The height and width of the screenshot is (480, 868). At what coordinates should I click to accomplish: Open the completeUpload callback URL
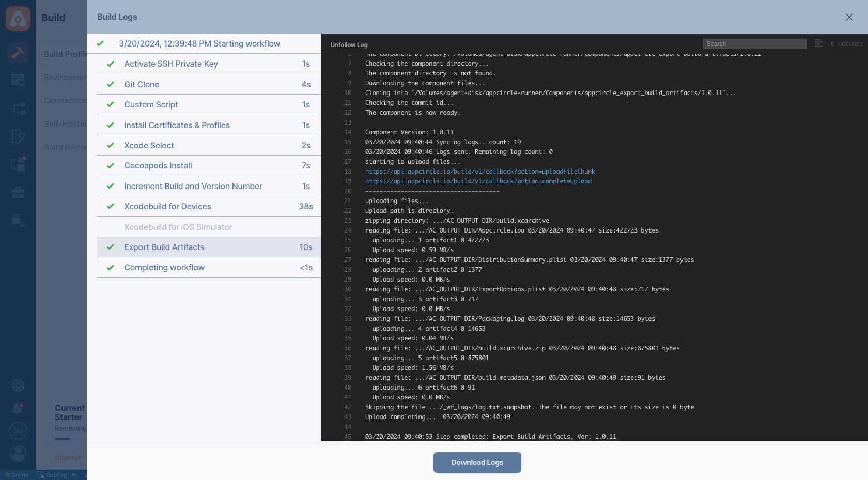(x=478, y=181)
